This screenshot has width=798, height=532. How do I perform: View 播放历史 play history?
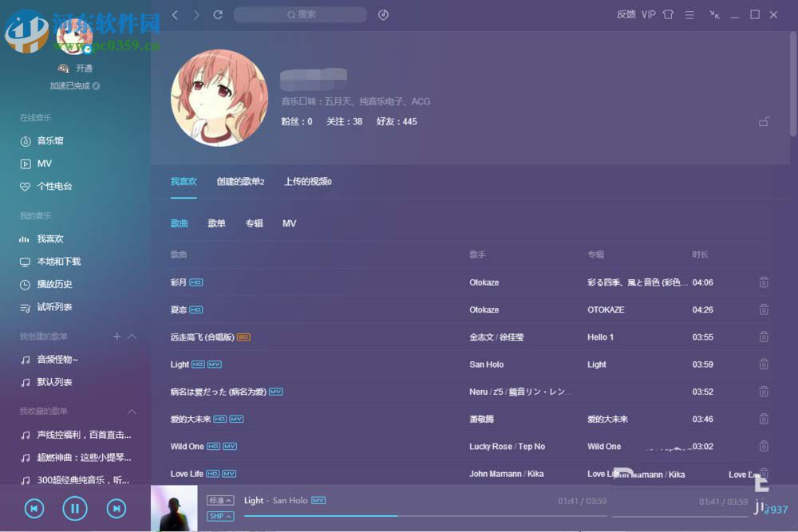pyautogui.click(x=53, y=284)
